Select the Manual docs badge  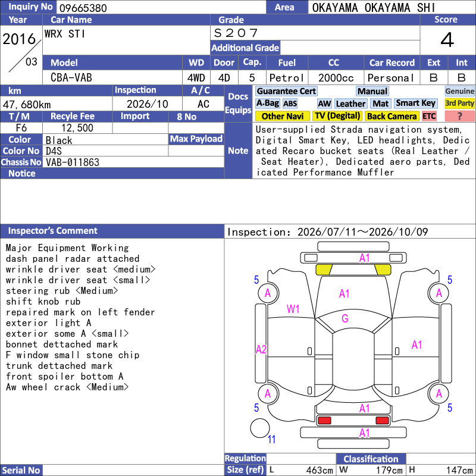(x=372, y=91)
